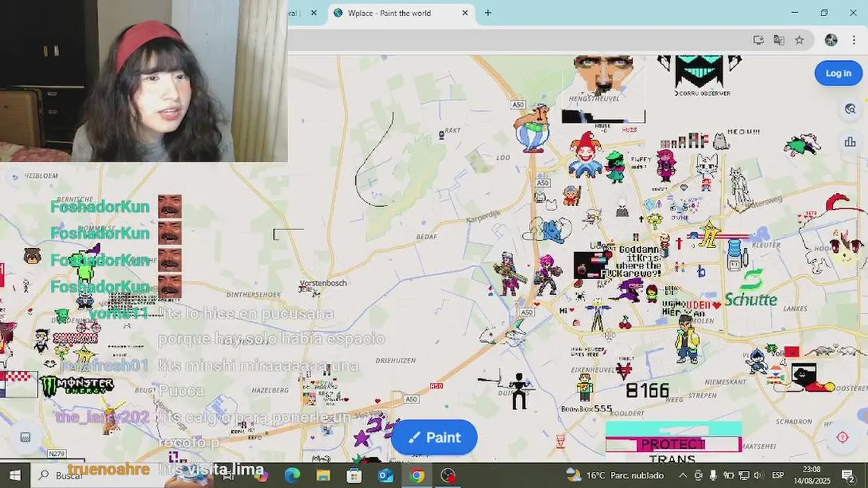Screen dimensions: 868x488
Task: Click the DRIEHUIZEN map label
Action: coord(395,361)
